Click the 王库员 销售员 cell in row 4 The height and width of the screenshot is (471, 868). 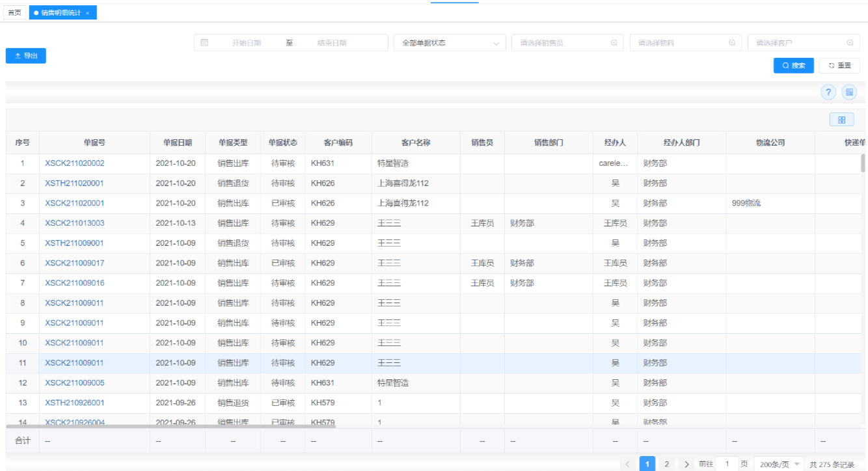click(482, 223)
